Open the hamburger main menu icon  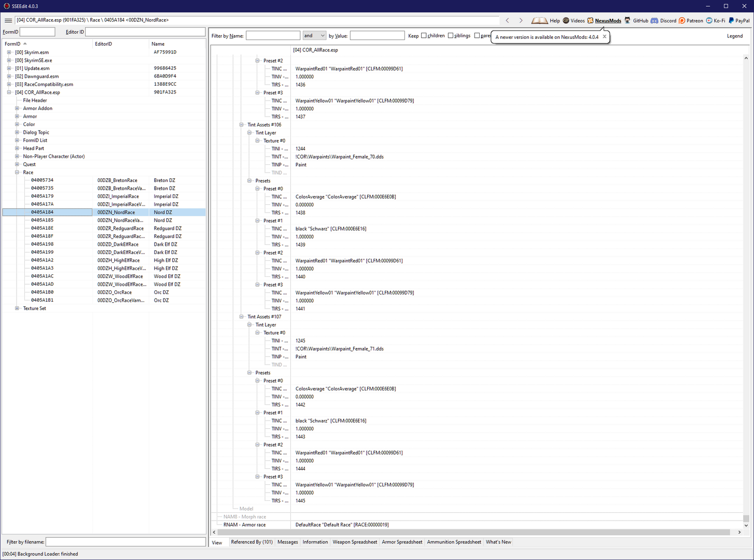click(x=8, y=20)
